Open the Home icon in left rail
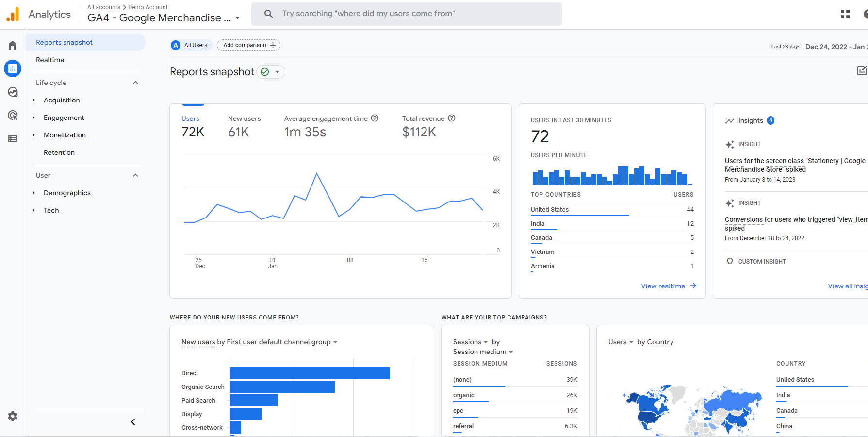Image resolution: width=868 pixels, height=437 pixels. [x=13, y=45]
